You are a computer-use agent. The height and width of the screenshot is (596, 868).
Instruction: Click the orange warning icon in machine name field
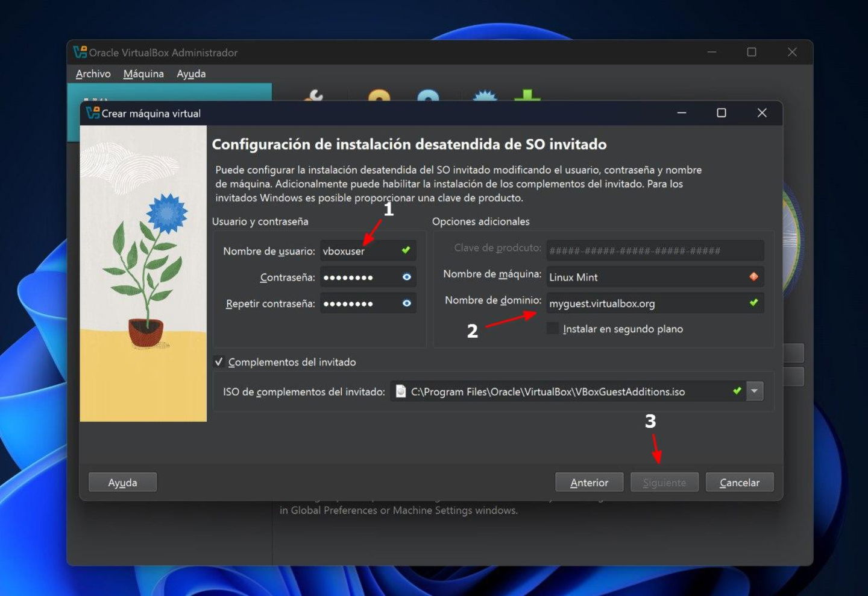pos(753,276)
